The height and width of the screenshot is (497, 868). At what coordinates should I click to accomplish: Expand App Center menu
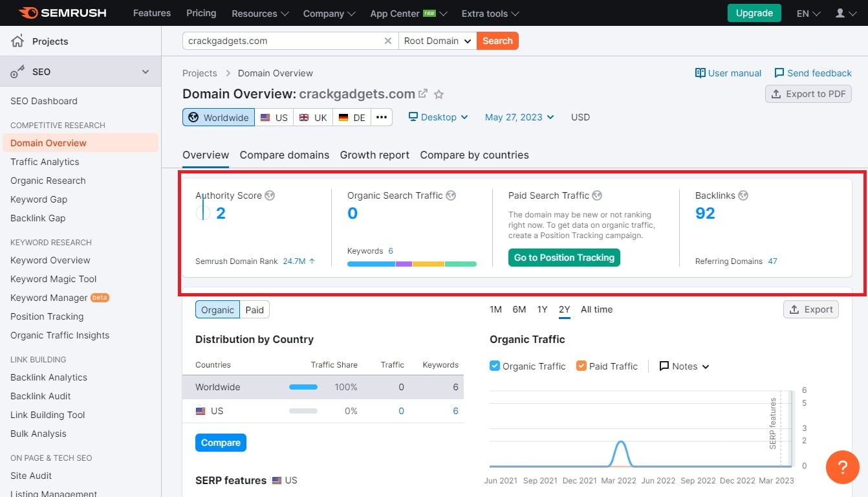(409, 13)
